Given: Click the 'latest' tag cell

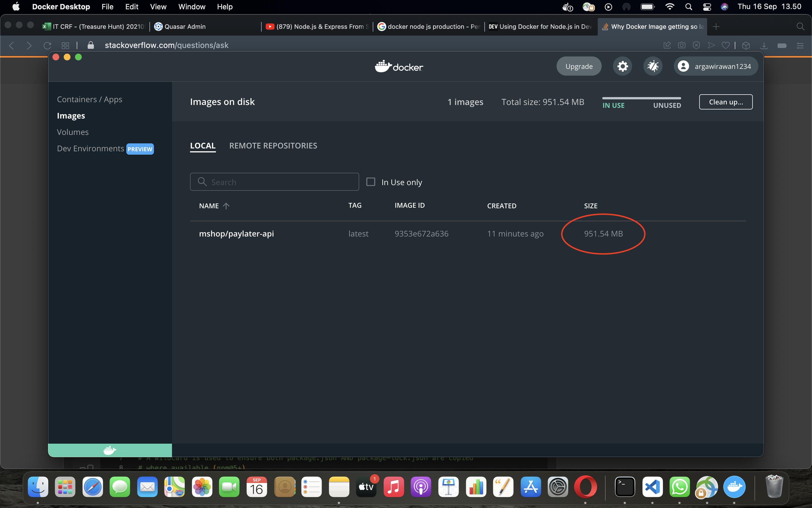Looking at the screenshot, I should click(x=358, y=233).
